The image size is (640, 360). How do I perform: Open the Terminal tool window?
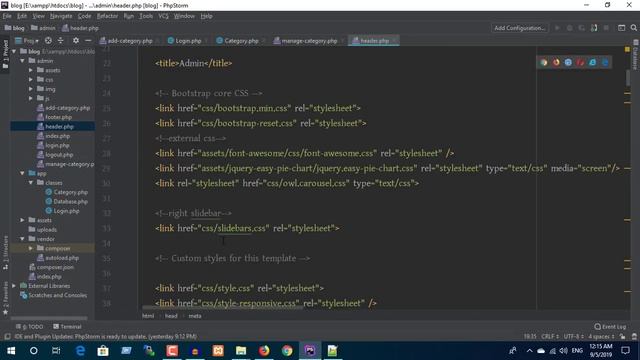click(x=67, y=327)
